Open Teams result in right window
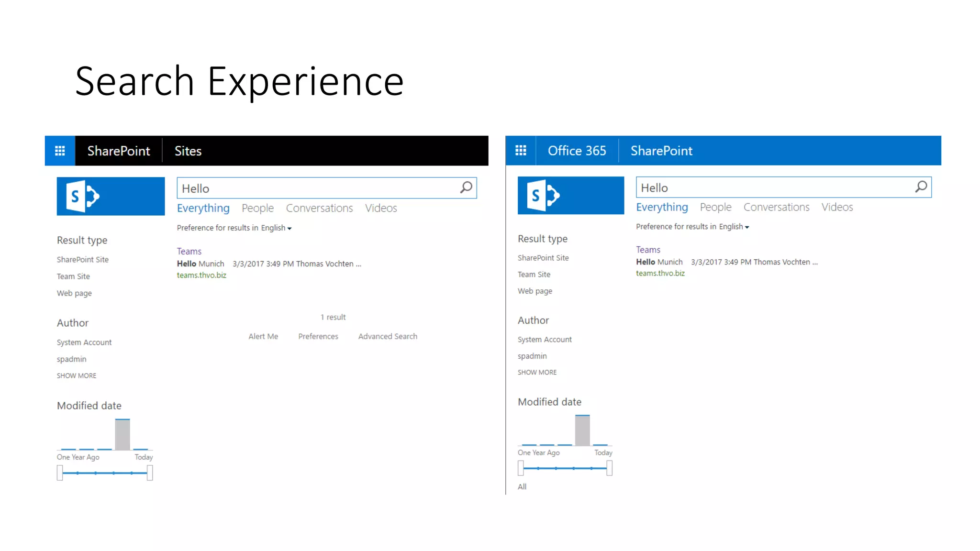The height and width of the screenshot is (551, 980). pyautogui.click(x=648, y=250)
